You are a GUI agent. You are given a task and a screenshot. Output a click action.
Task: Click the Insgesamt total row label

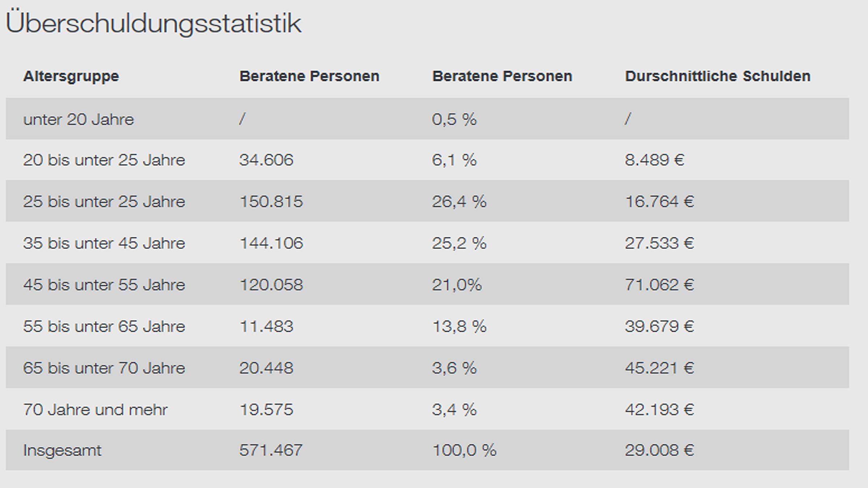tap(62, 450)
